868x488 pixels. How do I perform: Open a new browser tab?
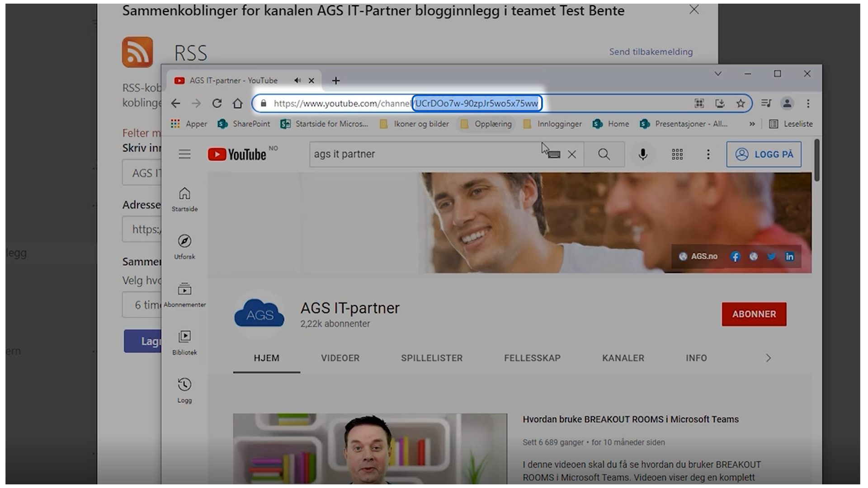pyautogui.click(x=336, y=80)
